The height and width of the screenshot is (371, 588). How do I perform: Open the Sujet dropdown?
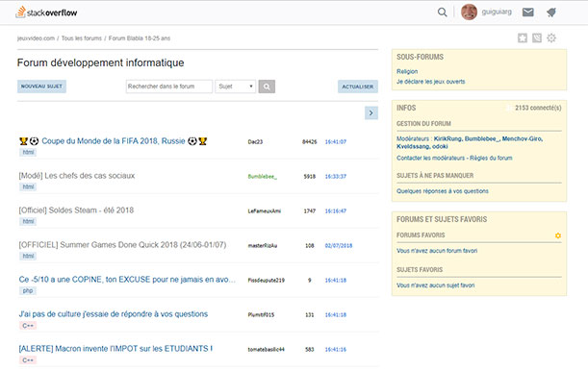pyautogui.click(x=236, y=87)
